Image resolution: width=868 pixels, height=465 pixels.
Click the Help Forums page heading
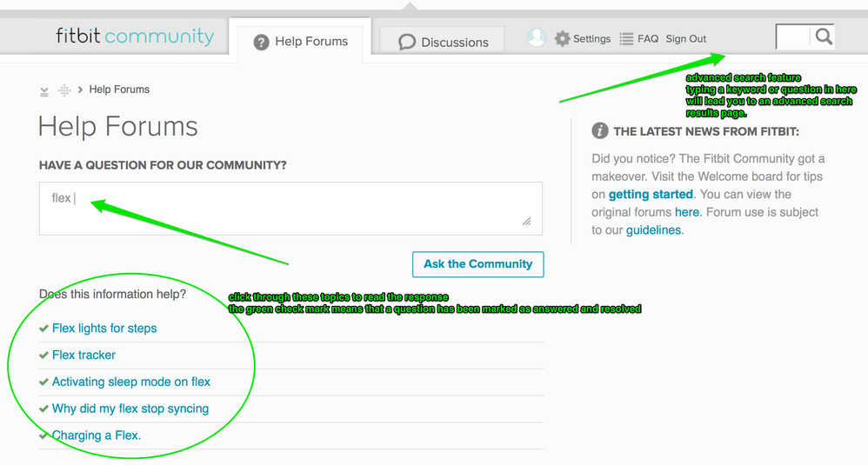coord(118,127)
